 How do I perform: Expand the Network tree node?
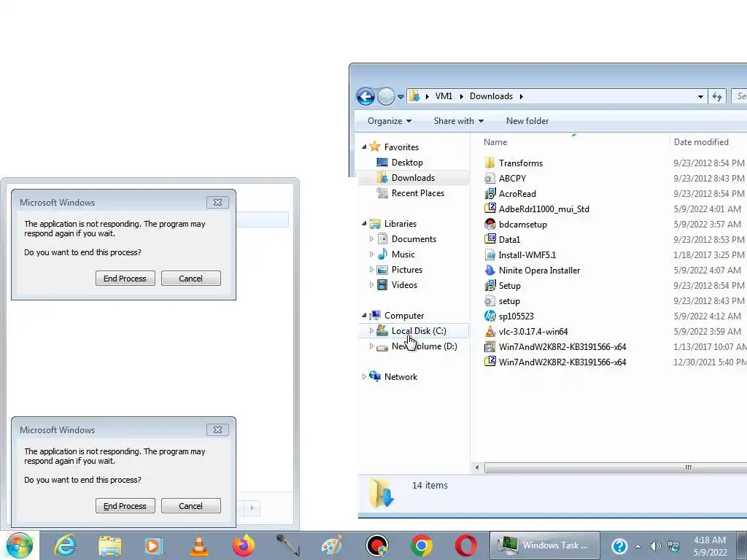pyautogui.click(x=364, y=377)
